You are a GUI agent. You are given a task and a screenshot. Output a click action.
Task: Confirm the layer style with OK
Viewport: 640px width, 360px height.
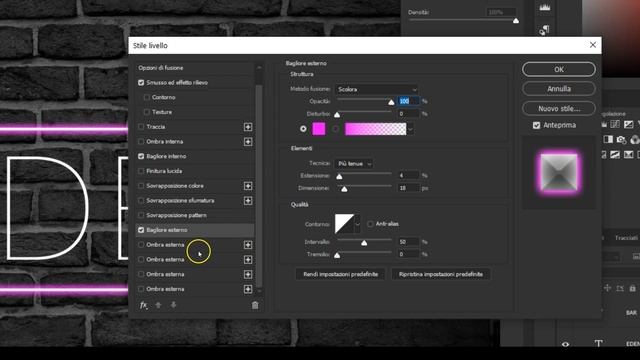point(559,69)
